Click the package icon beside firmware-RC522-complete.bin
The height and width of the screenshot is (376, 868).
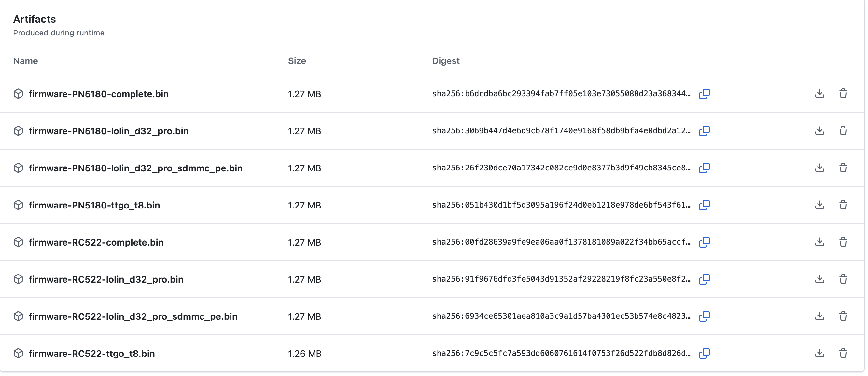tap(18, 242)
